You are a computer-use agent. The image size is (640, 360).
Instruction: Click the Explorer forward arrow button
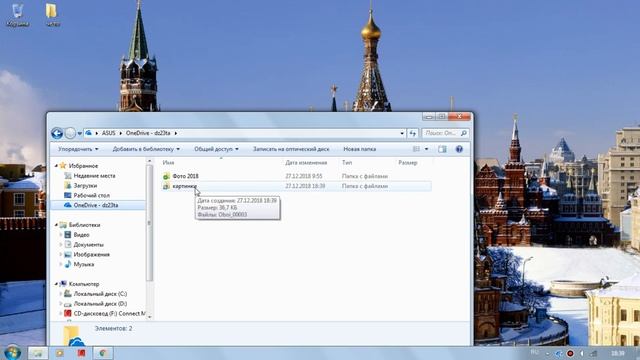click(x=70, y=133)
